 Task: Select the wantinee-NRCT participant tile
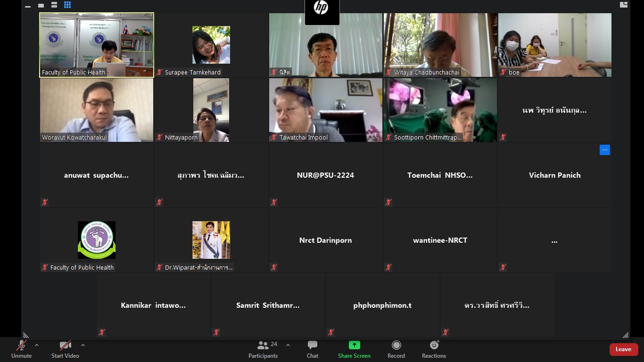pyautogui.click(x=440, y=240)
